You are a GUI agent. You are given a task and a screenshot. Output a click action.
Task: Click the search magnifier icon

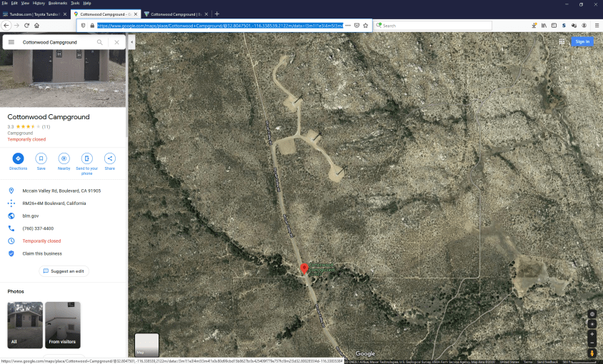[100, 42]
